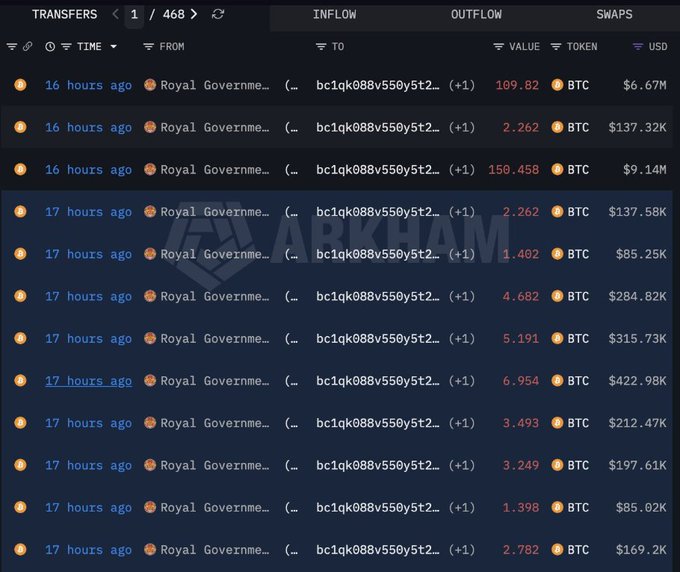The width and height of the screenshot is (680, 572).
Task: Open the underlined 17 hours ago link for 6.954 BTC
Action: pos(88,381)
